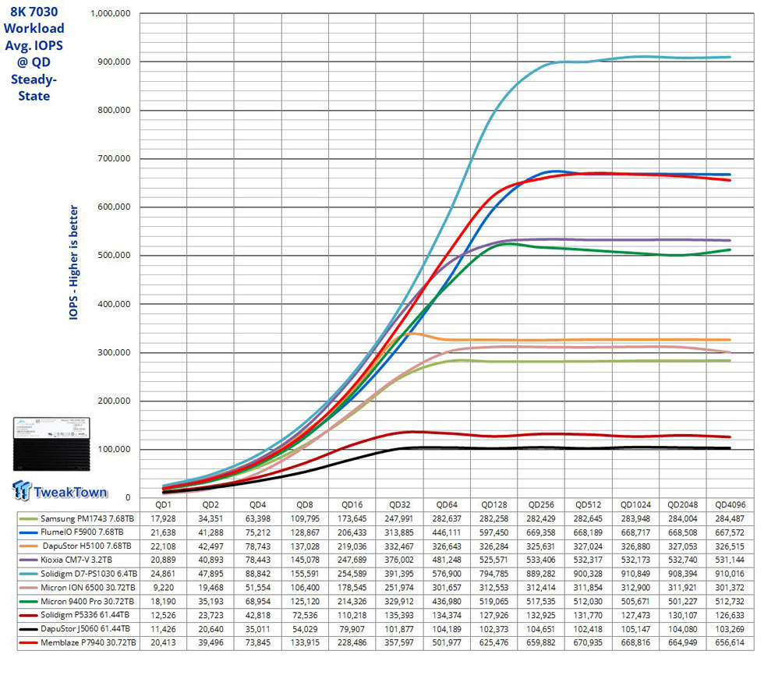The height and width of the screenshot is (700, 764).
Task: Click the IOPS - Higher is better axis label
Action: pos(73,263)
